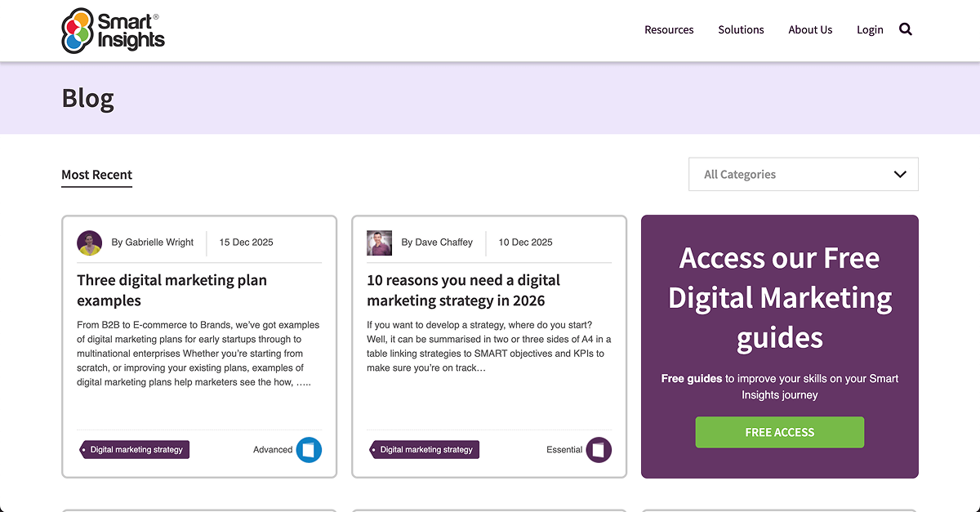Click the By Dave Chaffey author name
Image resolution: width=980 pixels, height=512 pixels.
coord(437,243)
